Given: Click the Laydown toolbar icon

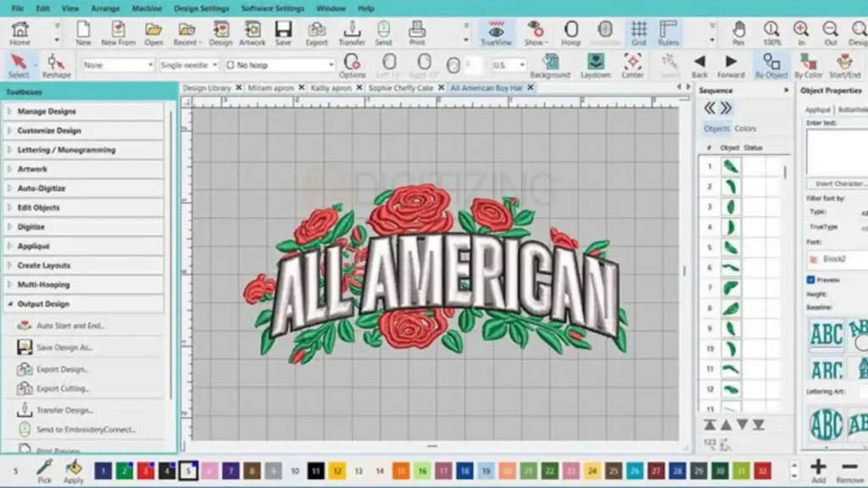Looking at the screenshot, I should [596, 66].
